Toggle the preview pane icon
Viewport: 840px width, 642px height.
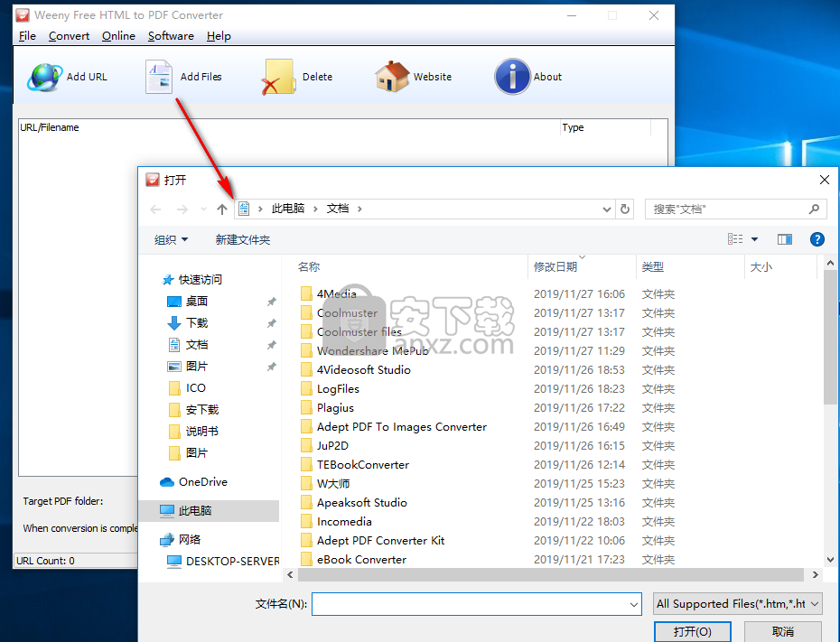(x=785, y=239)
